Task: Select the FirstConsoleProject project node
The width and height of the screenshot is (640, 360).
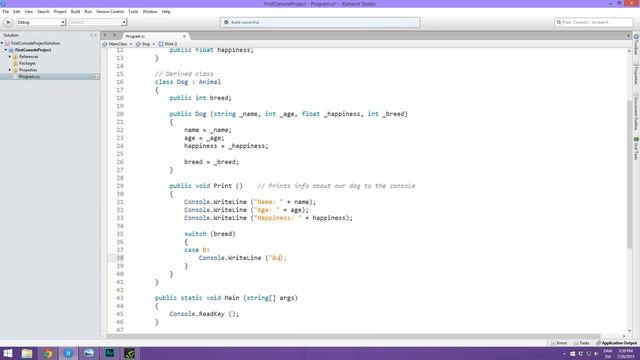Action: coord(33,50)
